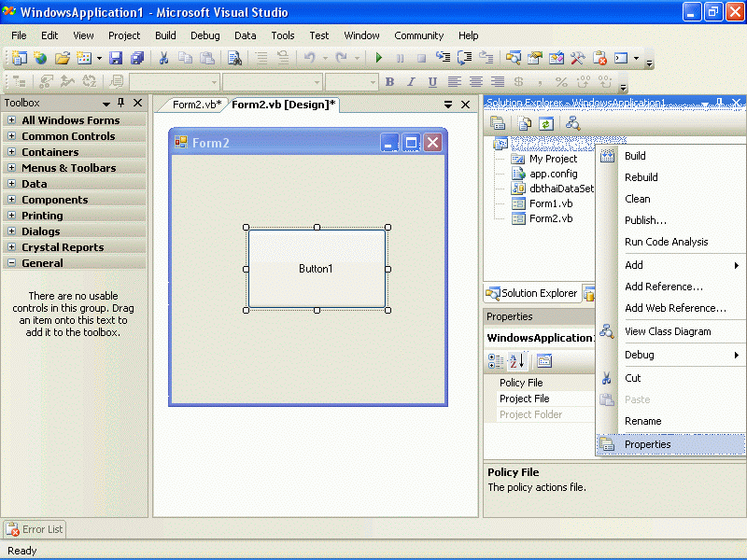The height and width of the screenshot is (560, 747).
Task: Toggle auto-hide pin on Toolbox panel
Action: pyautogui.click(x=121, y=104)
